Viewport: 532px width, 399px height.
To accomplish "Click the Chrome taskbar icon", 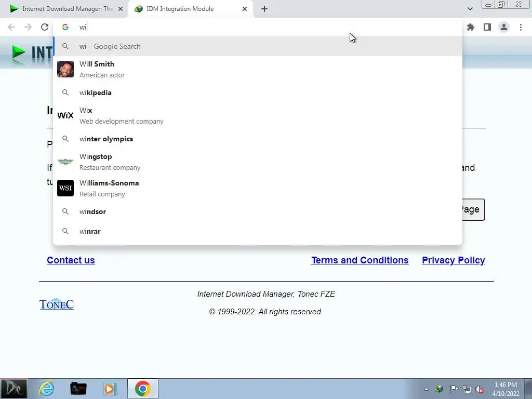I will coord(142,389).
